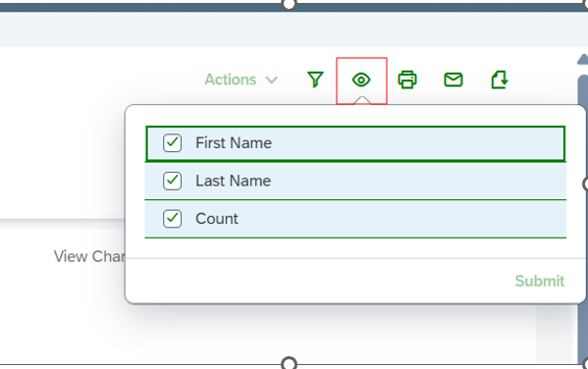Open the filter funnel icon
The height and width of the screenshot is (369, 588).
pyautogui.click(x=315, y=79)
